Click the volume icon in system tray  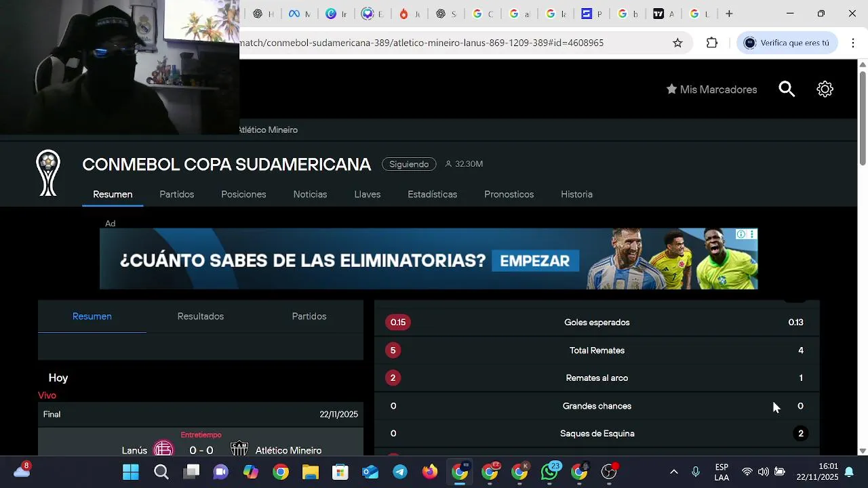point(764,472)
